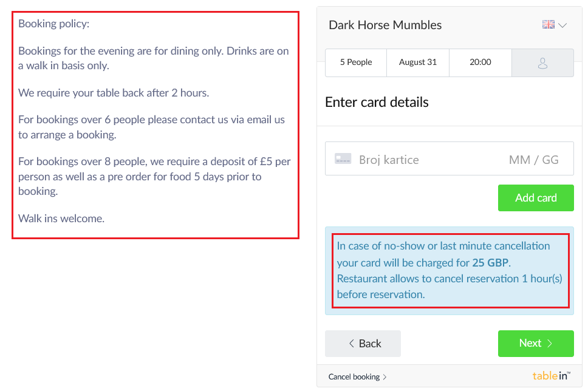Click the credit card icon in the card field
588x391 pixels.
[x=343, y=159]
